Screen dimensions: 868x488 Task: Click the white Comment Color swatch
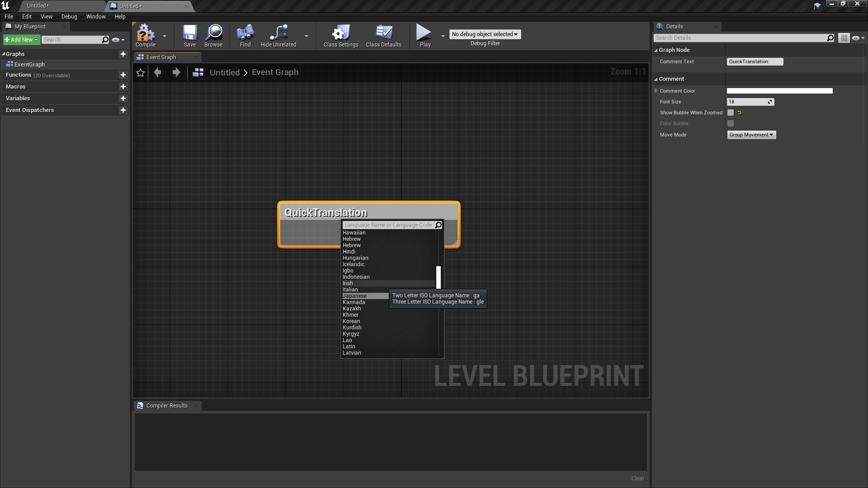[779, 91]
